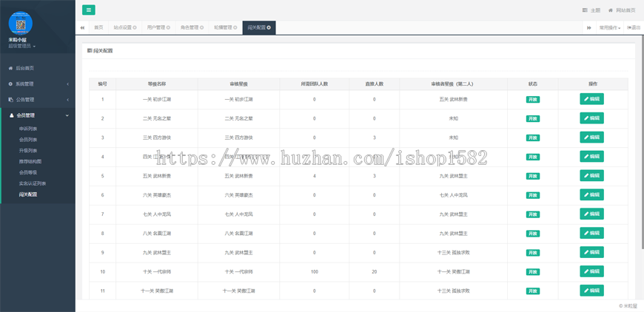Edit row 9 九关 武林盟主
The height and width of the screenshot is (312, 644).
point(592,252)
